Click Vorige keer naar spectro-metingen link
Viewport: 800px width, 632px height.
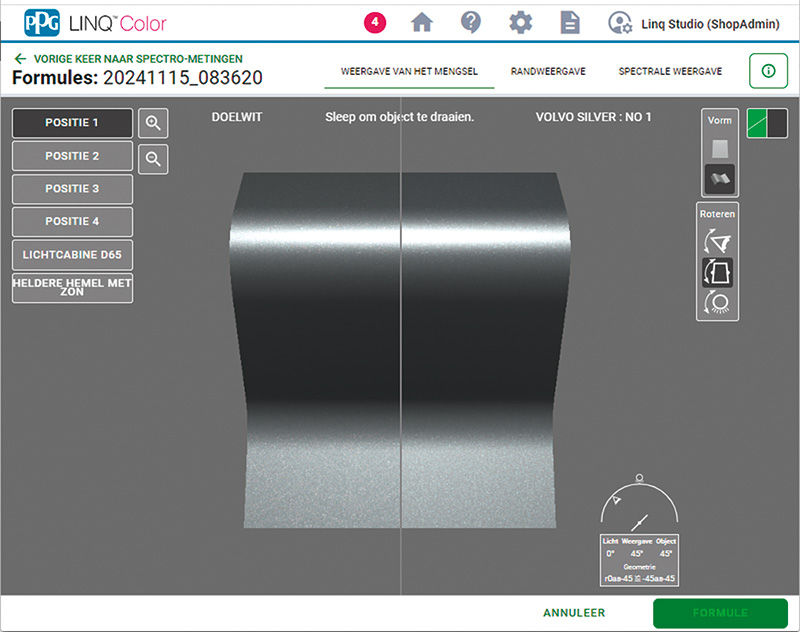[138, 59]
